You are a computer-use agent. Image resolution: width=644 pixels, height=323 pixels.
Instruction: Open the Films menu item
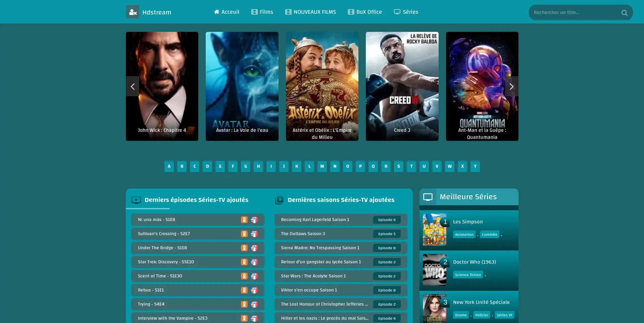coord(262,12)
